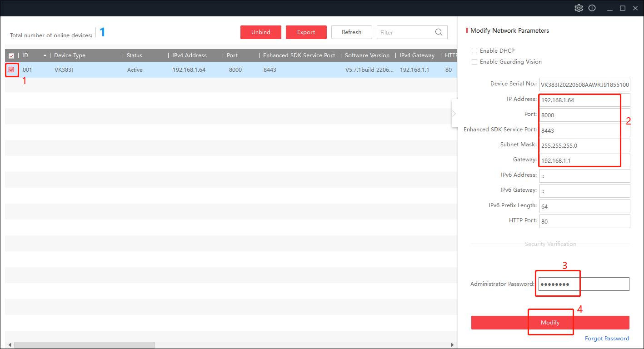Click the IP Address input field
The height and width of the screenshot is (349, 644).
(584, 100)
